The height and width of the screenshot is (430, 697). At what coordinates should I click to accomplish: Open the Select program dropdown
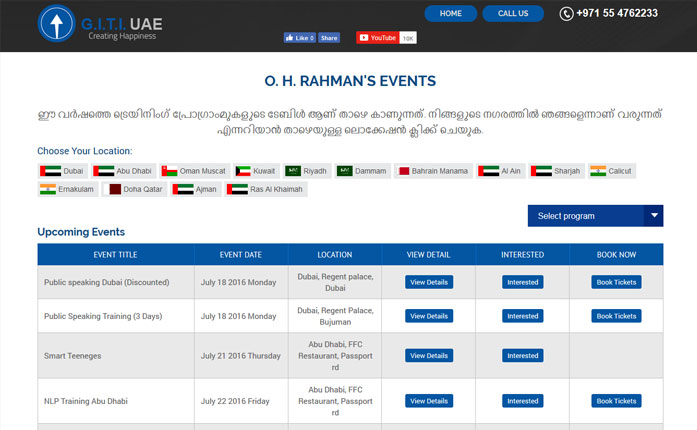pos(584,216)
